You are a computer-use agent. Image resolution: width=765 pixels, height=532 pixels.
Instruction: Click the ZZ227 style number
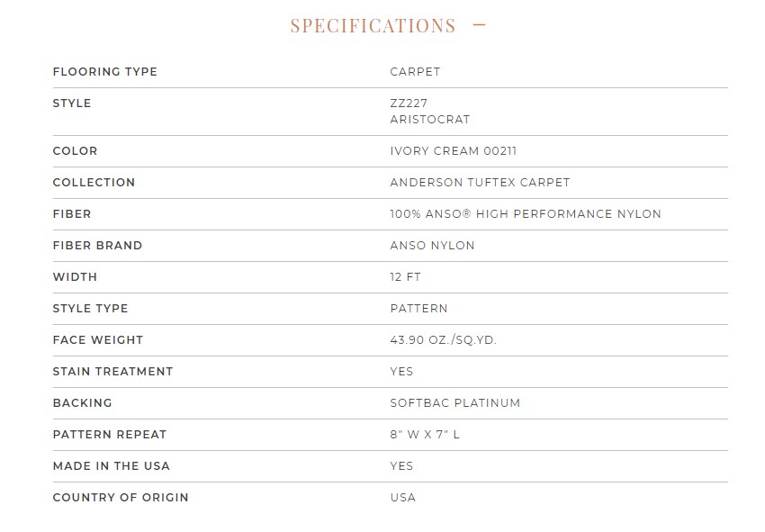pyautogui.click(x=409, y=104)
